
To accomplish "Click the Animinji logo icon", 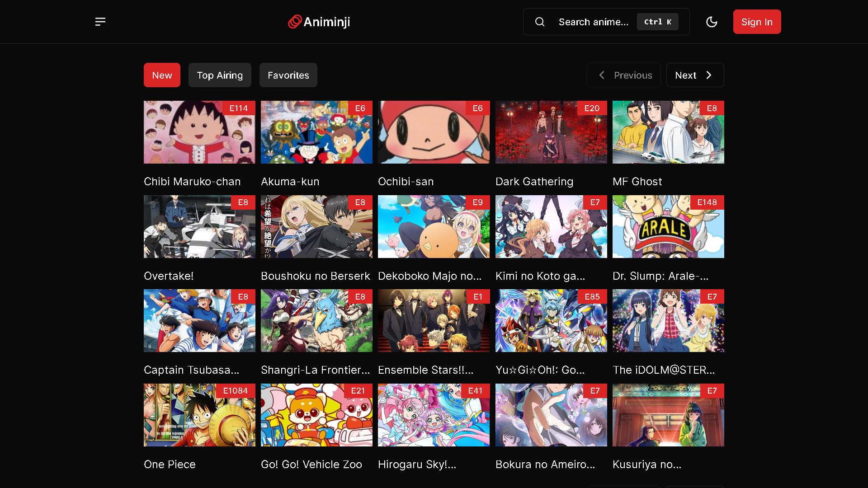I will 295,22.
